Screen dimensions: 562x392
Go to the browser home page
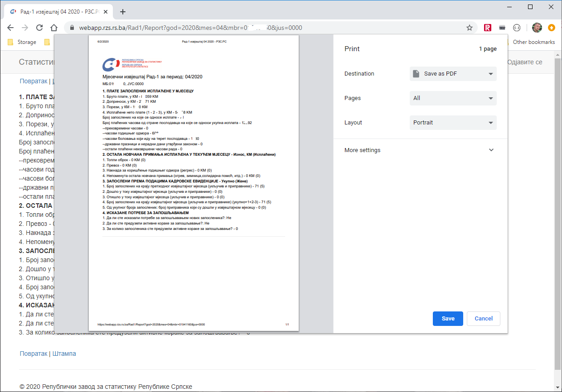(x=54, y=28)
